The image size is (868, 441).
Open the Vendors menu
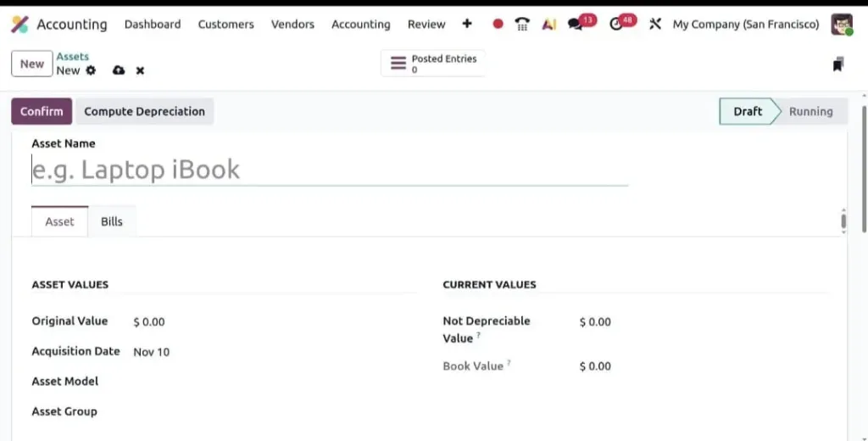pyautogui.click(x=292, y=25)
